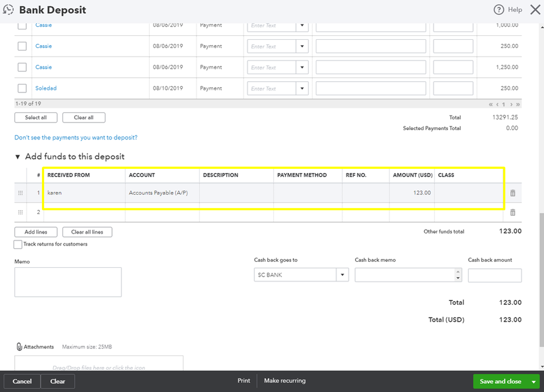This screenshot has height=392, width=544.
Task: Click Clear all button
Action: point(84,118)
